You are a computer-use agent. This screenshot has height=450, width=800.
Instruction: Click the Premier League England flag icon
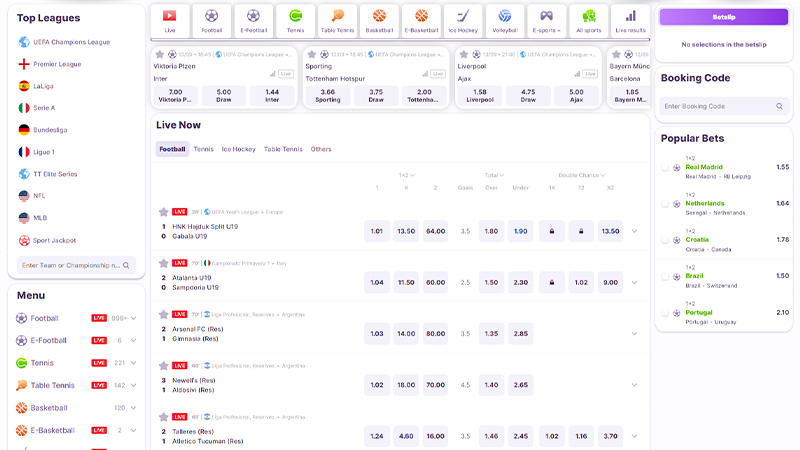pos(24,64)
